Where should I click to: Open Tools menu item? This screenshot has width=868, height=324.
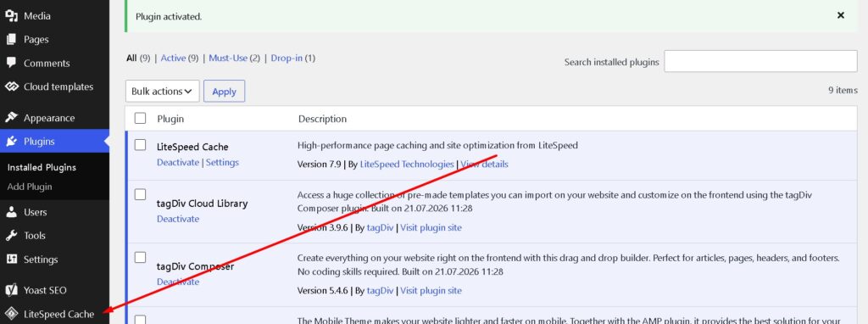point(54,236)
